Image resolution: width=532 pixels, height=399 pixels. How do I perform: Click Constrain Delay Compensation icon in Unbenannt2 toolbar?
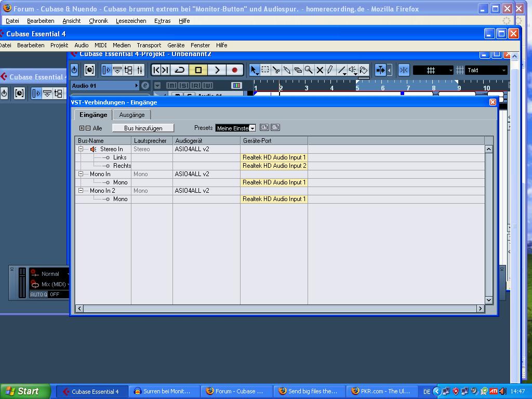point(89,70)
